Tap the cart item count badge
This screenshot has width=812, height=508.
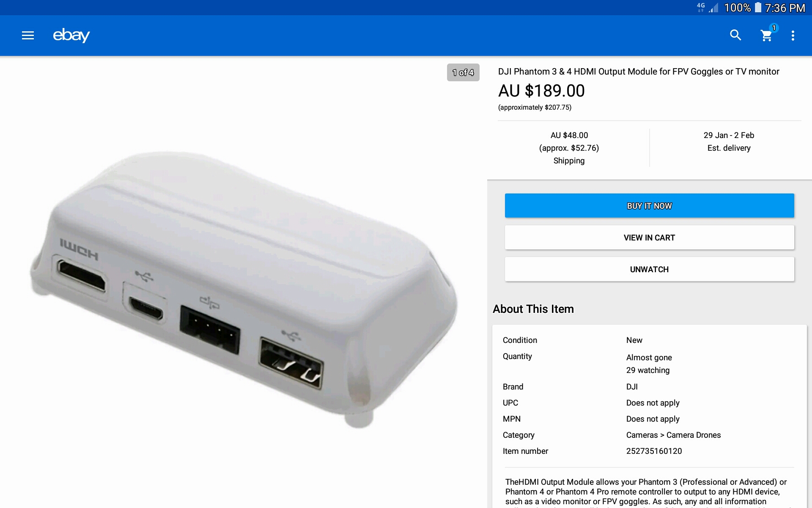774,28
